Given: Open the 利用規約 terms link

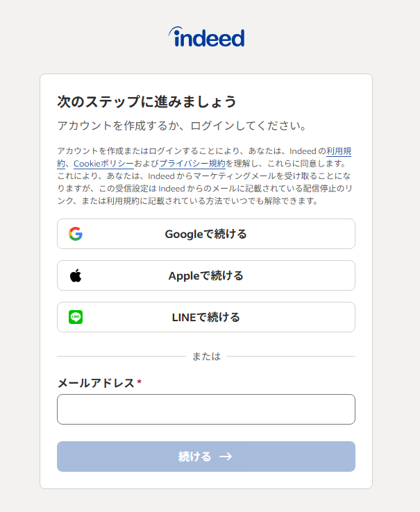Looking at the screenshot, I should click(339, 151).
